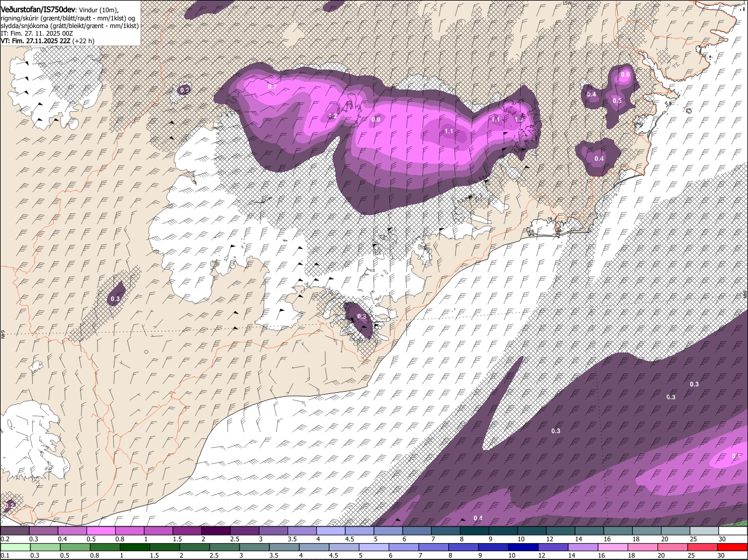
Task: Click the 0.9 snowfall value on the map
Action: tap(376, 120)
